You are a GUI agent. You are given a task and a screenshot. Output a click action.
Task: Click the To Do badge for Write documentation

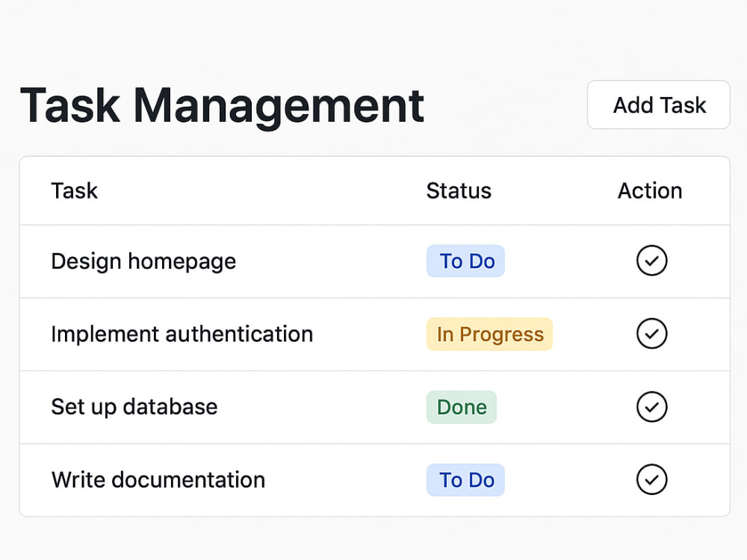[x=465, y=480]
